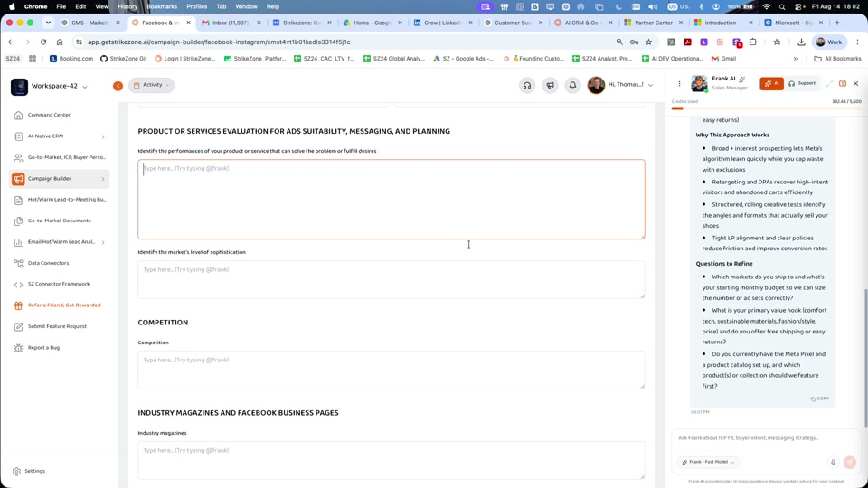
Task: Click the market sophistication text field
Action: coord(392,279)
